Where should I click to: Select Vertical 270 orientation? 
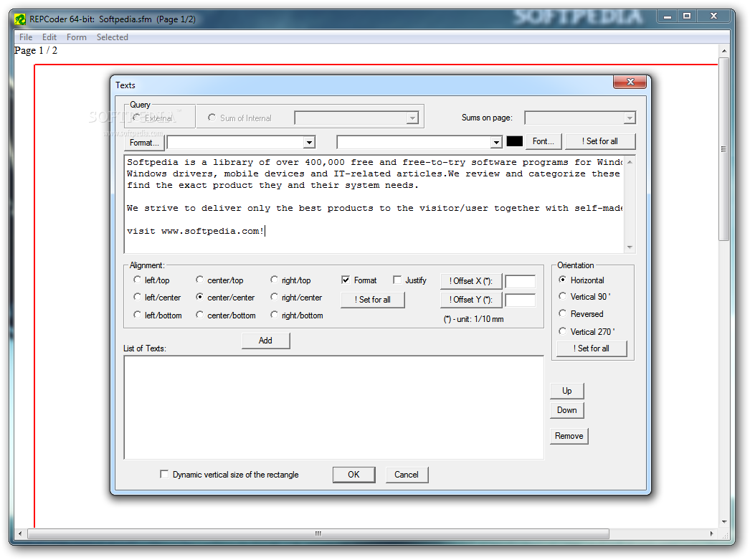pos(562,331)
